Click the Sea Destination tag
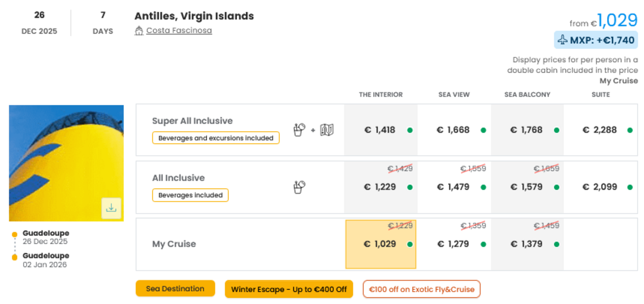644x304 pixels. tap(175, 289)
